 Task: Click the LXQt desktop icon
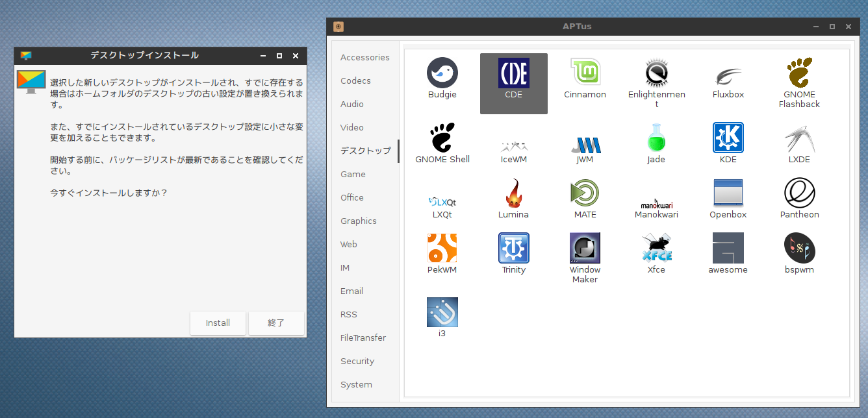[442, 202]
